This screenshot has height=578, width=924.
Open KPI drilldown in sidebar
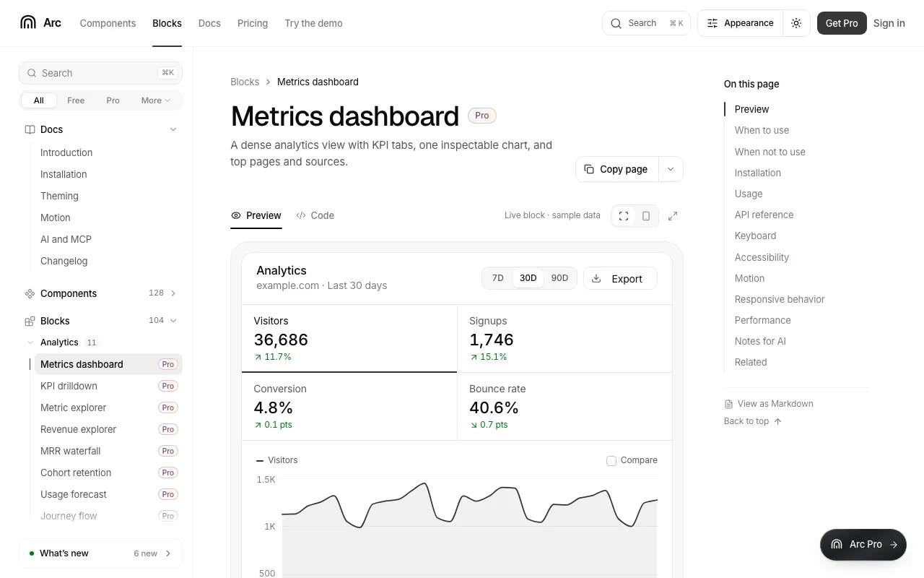(108, 386)
